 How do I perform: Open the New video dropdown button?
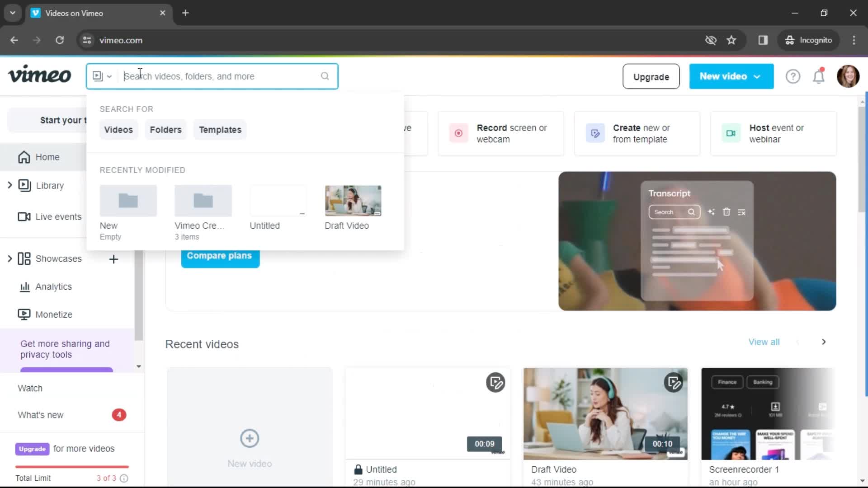click(x=731, y=76)
